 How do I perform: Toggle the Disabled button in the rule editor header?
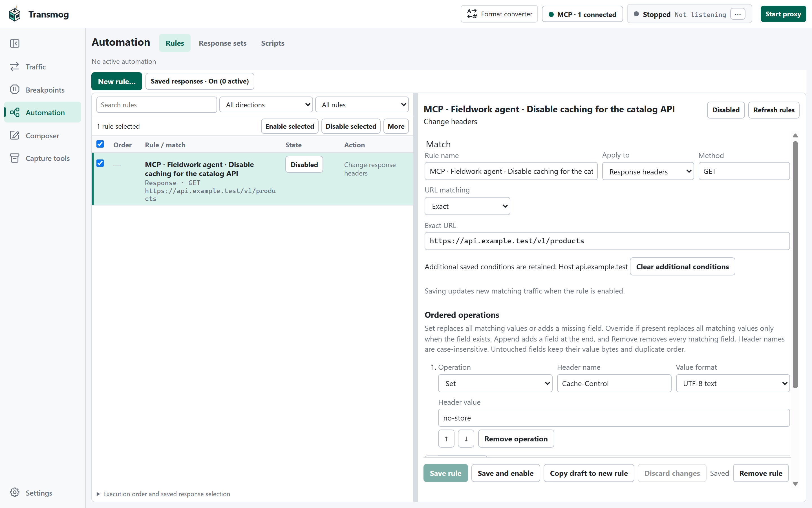pos(725,110)
